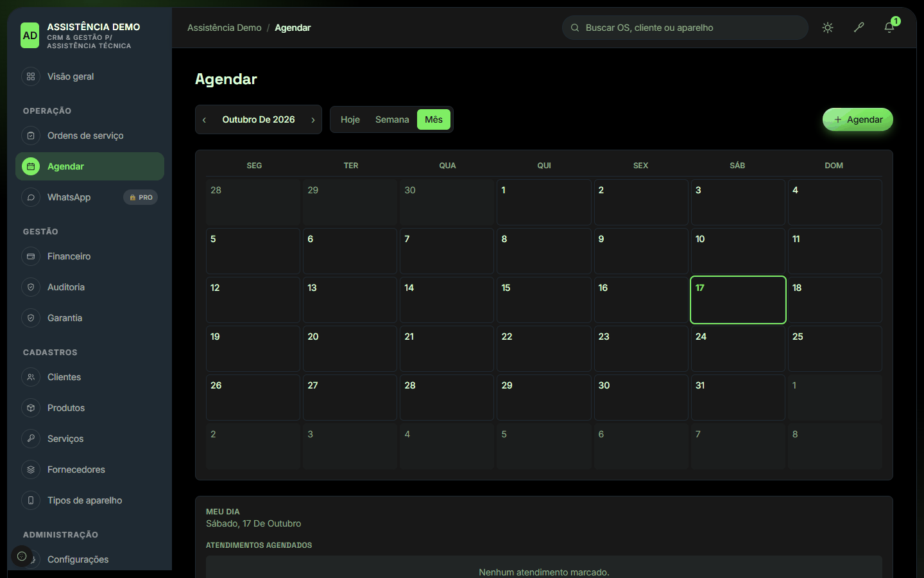Screen dimensions: 924x578
Task: Open Agendar in the sidebar
Action: [x=90, y=166]
